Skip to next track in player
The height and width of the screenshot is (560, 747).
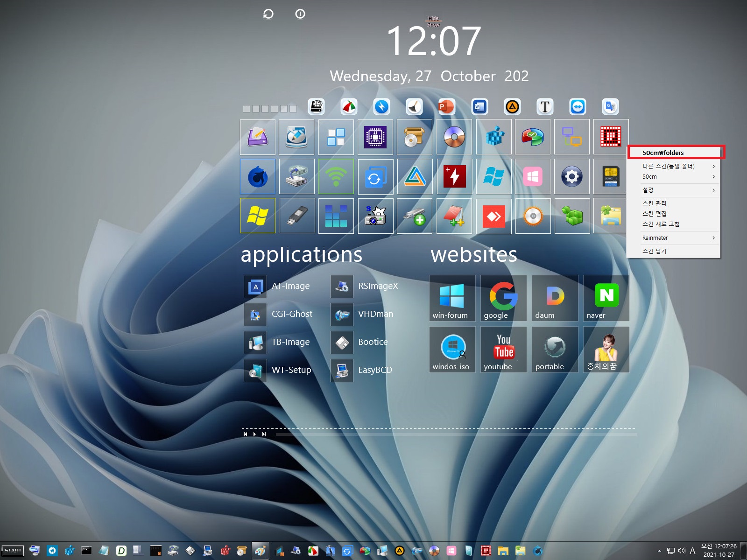(264, 434)
